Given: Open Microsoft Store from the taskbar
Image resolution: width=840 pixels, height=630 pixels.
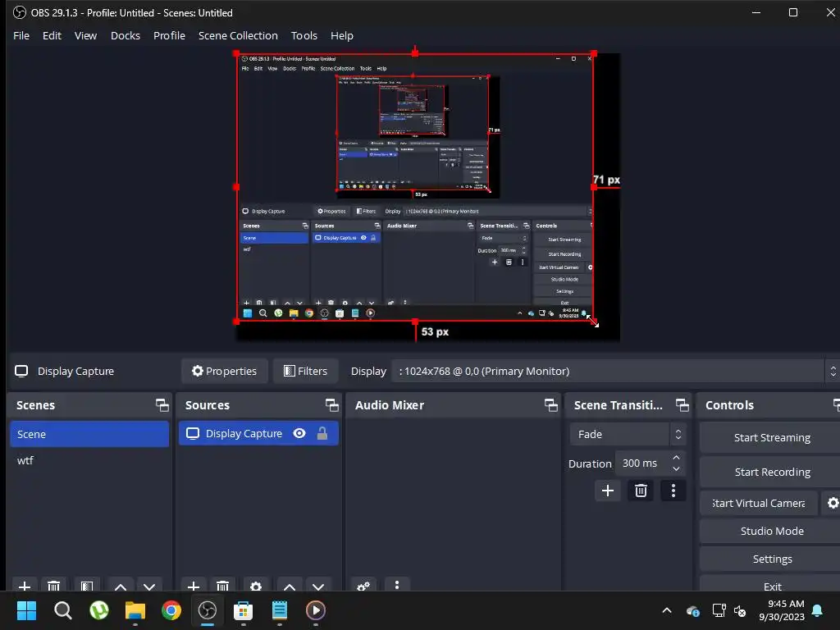Looking at the screenshot, I should click(x=243, y=610).
